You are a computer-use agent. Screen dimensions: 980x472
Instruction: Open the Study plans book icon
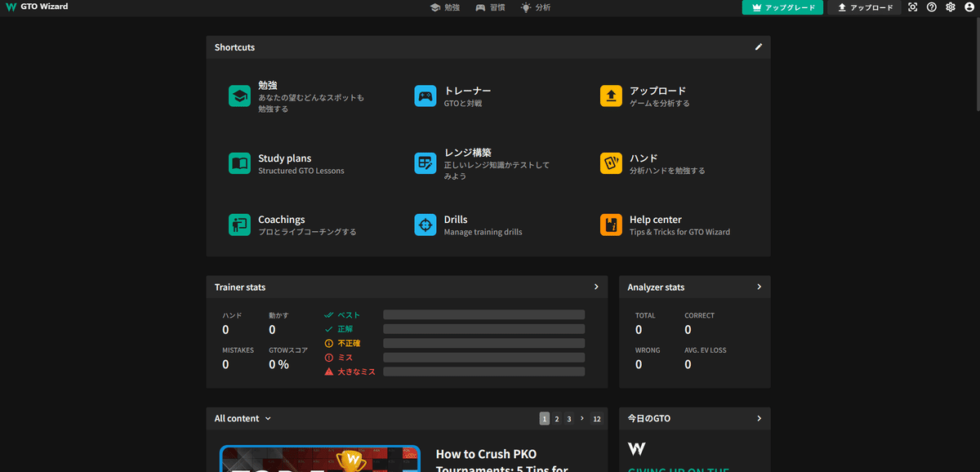239,163
